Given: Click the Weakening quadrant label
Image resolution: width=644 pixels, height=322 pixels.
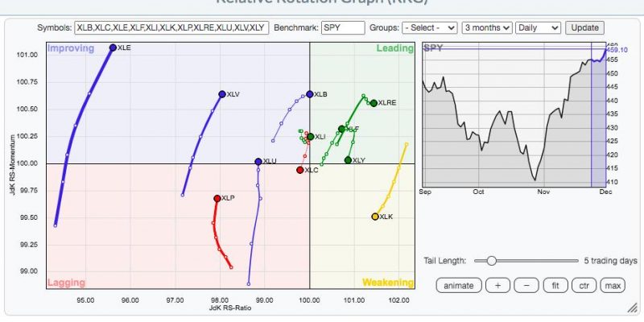Looking at the screenshot, I should pos(388,283).
